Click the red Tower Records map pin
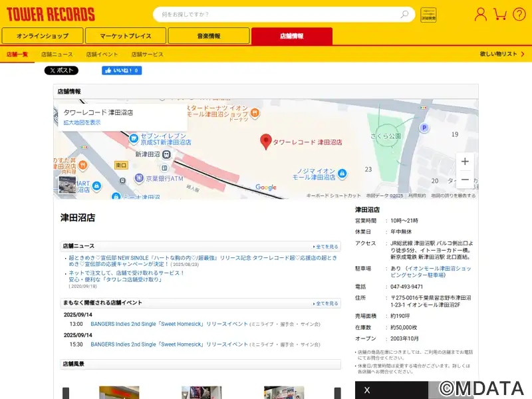This screenshot has height=399, width=532. coord(265,142)
